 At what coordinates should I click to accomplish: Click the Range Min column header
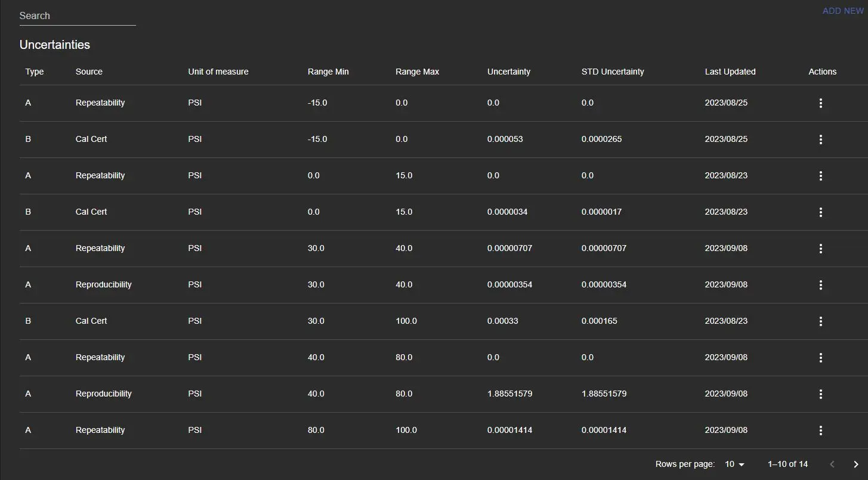click(x=328, y=72)
